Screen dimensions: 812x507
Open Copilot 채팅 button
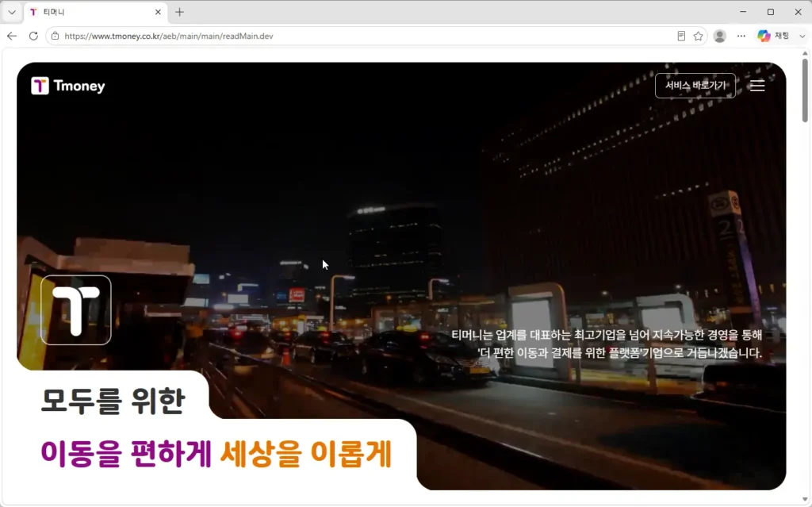[x=773, y=36]
